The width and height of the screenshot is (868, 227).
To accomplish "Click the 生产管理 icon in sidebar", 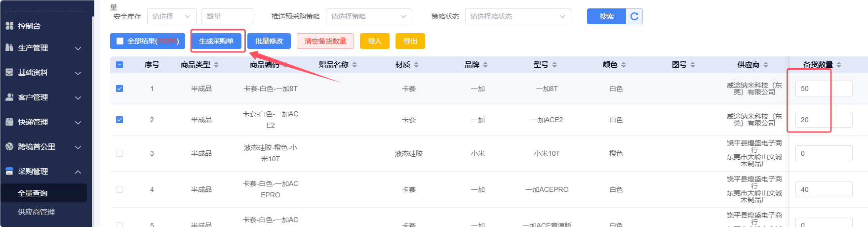I will tap(9, 47).
